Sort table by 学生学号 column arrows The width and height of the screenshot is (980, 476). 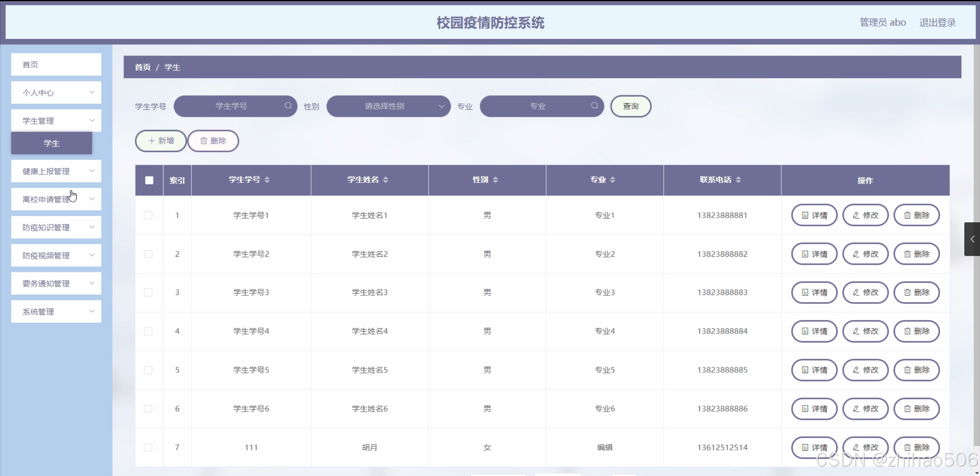pos(267,179)
